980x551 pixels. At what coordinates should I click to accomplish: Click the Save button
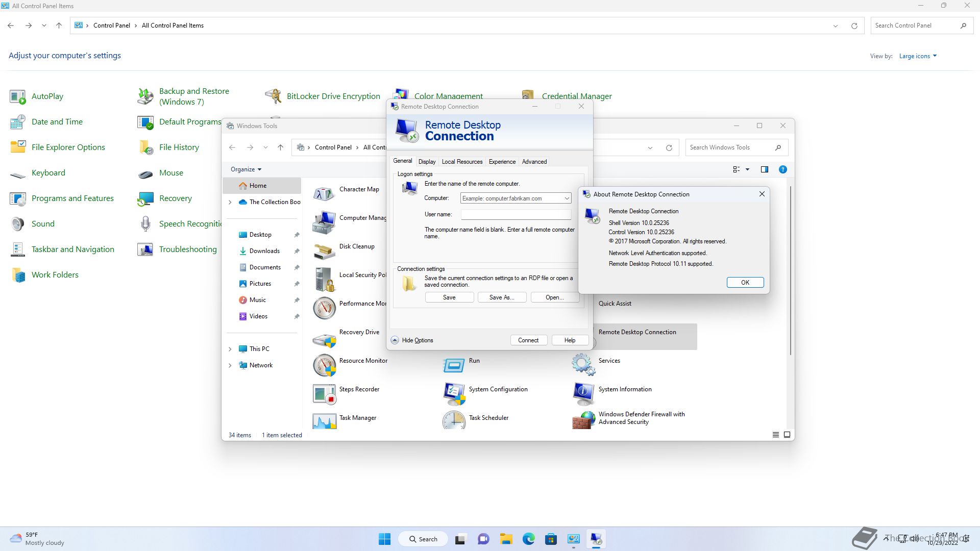click(x=449, y=297)
